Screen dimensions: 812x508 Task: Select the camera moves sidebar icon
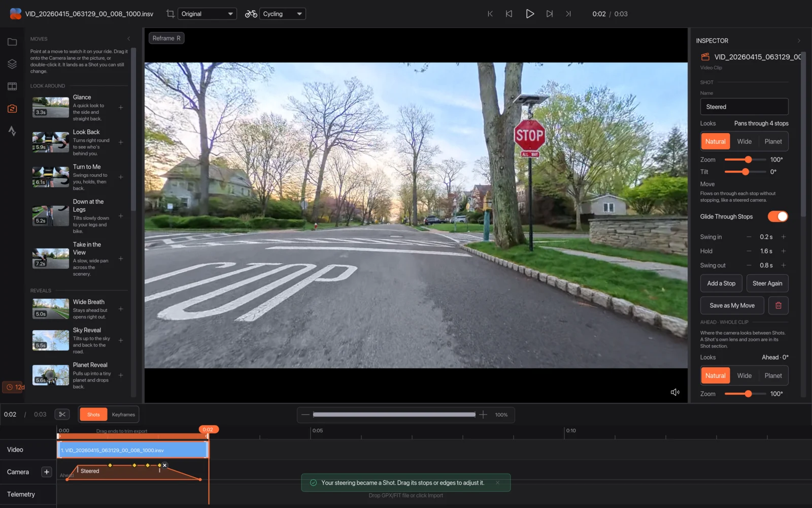[12, 109]
